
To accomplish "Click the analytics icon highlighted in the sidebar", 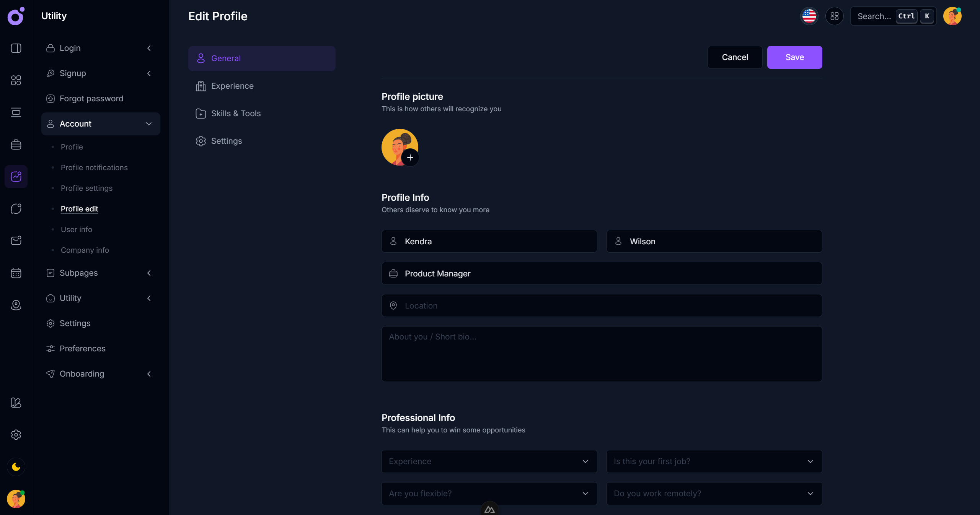I will [x=16, y=176].
